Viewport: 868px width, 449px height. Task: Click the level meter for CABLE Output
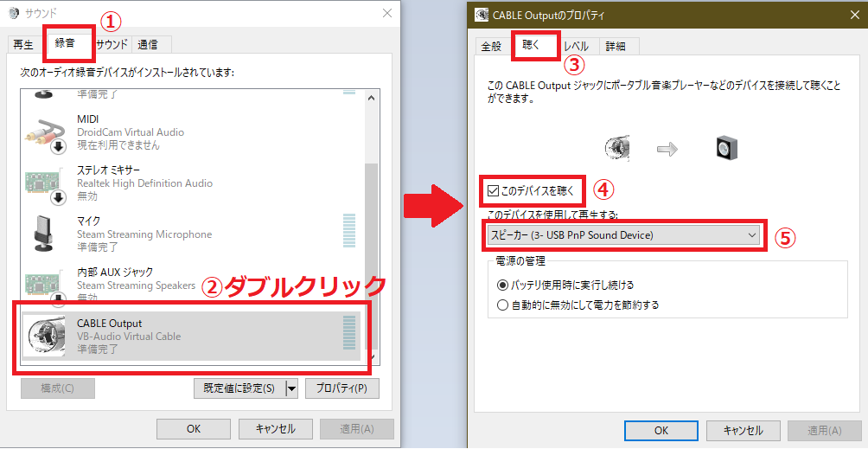(349, 333)
